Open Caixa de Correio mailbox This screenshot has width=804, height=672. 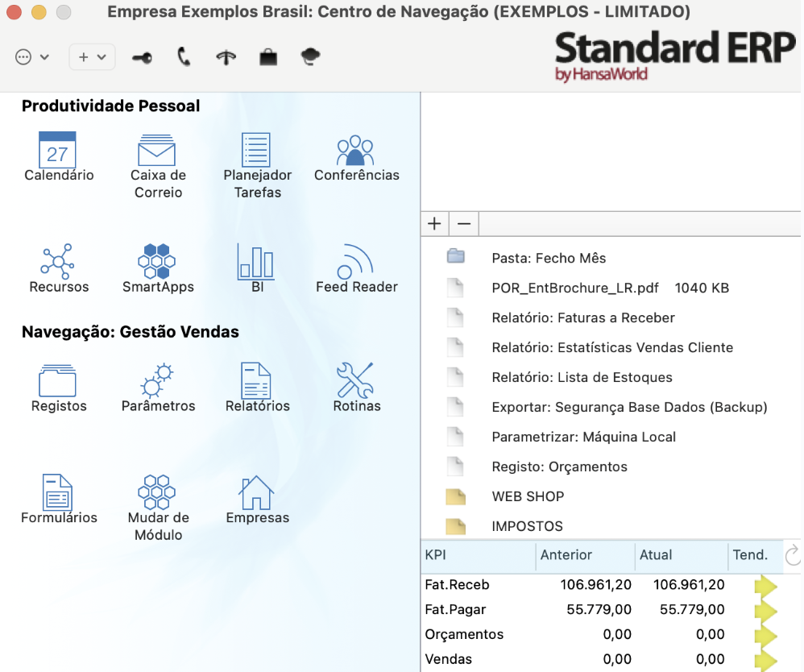tap(157, 150)
